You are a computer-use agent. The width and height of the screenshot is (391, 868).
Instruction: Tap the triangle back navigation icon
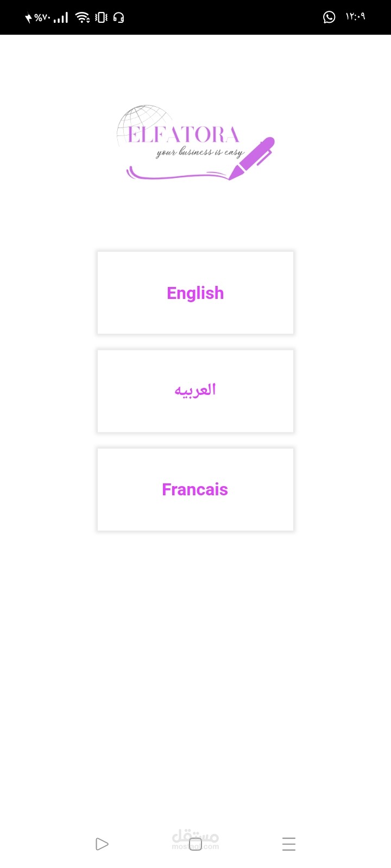point(102,844)
